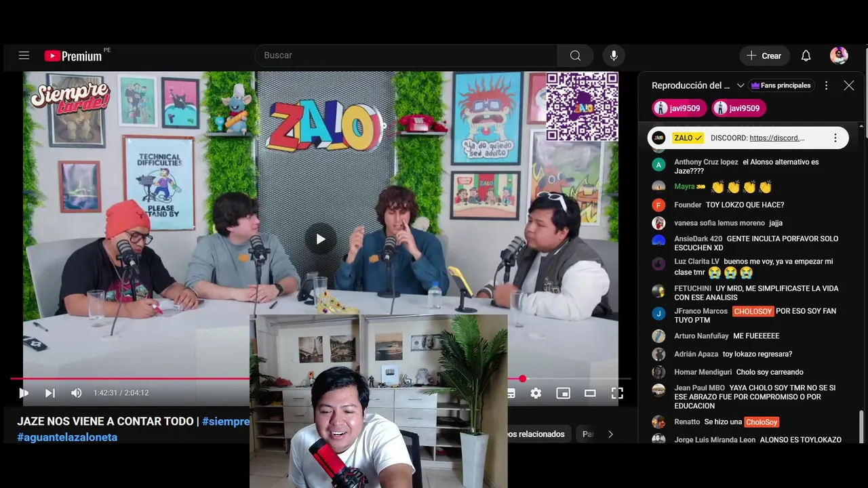The image size is (868, 488).
Task: Select the Fans principales chip
Action: click(x=781, y=85)
